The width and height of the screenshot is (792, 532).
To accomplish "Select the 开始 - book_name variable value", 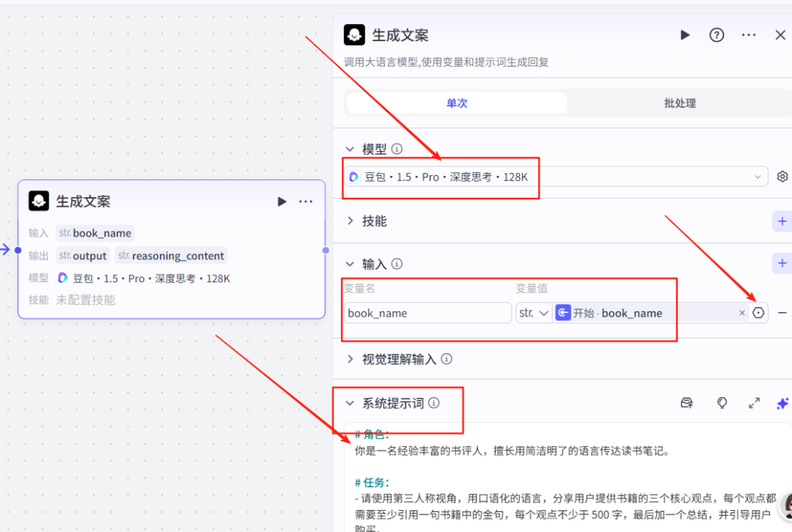I will (617, 313).
